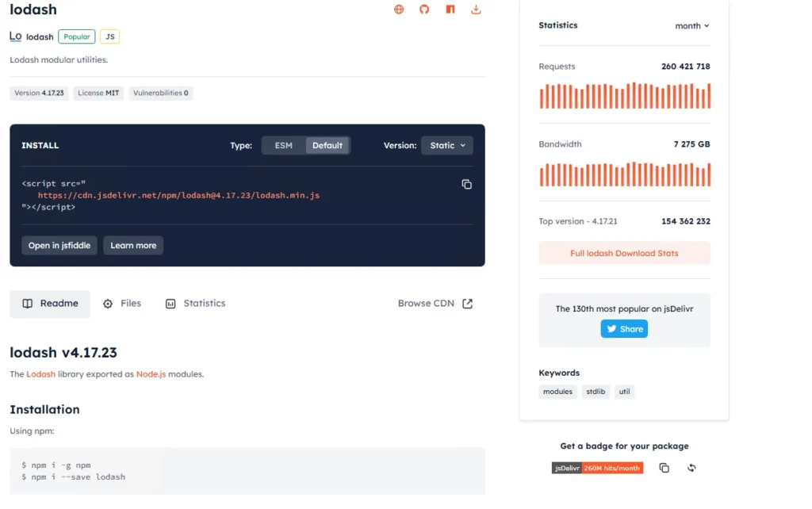Switch install type to ESM
The image size is (812, 509).
coord(283,145)
